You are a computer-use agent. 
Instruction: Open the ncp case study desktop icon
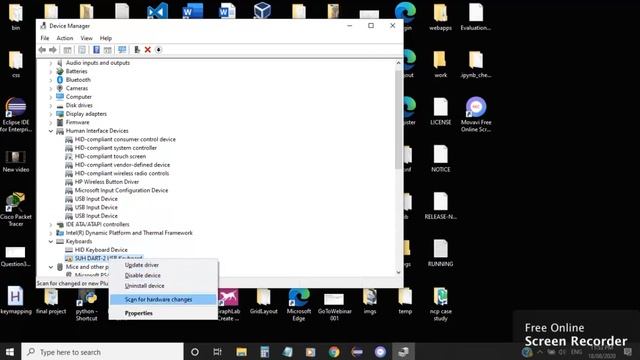point(440,304)
